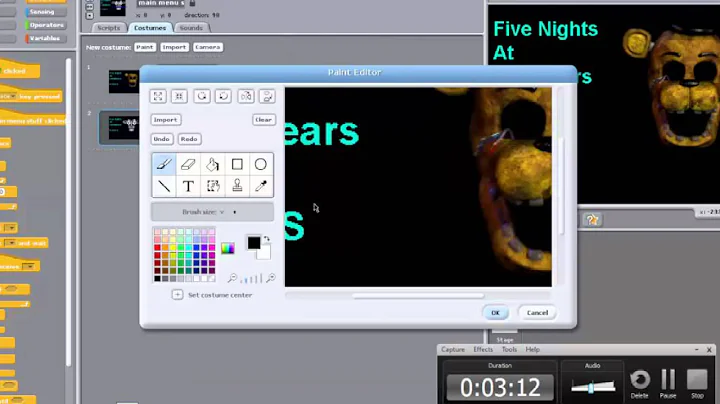
Task: Select the Rectangle tool
Action: point(237,164)
